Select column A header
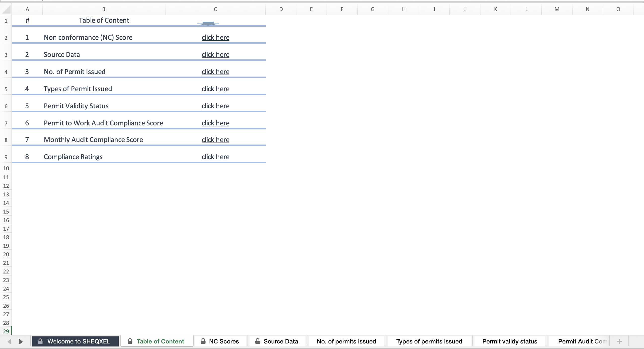Viewport: 644px width, 349px height. point(27,9)
